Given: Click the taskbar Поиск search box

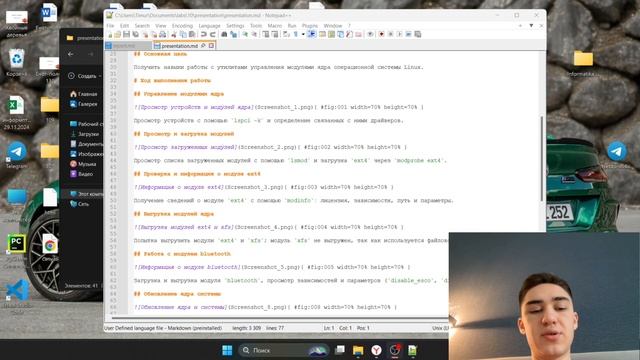Looking at the screenshot, I should [x=284, y=350].
